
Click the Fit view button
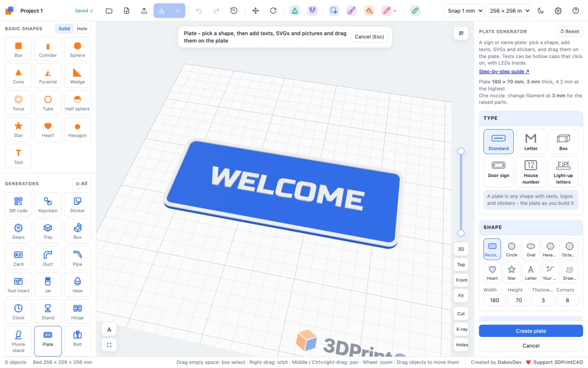[461, 296]
